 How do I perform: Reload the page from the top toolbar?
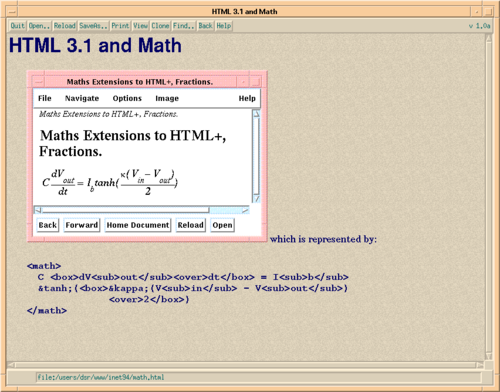(x=65, y=26)
